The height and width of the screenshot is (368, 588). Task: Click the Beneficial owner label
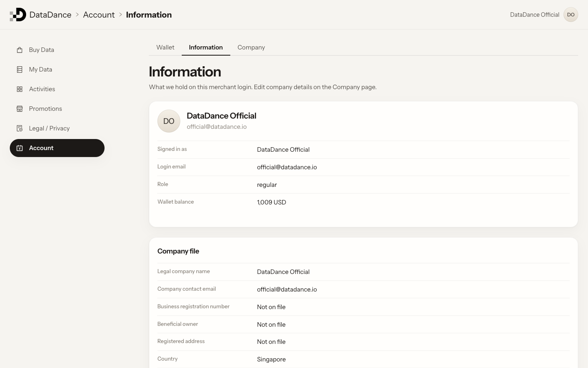coord(178,324)
